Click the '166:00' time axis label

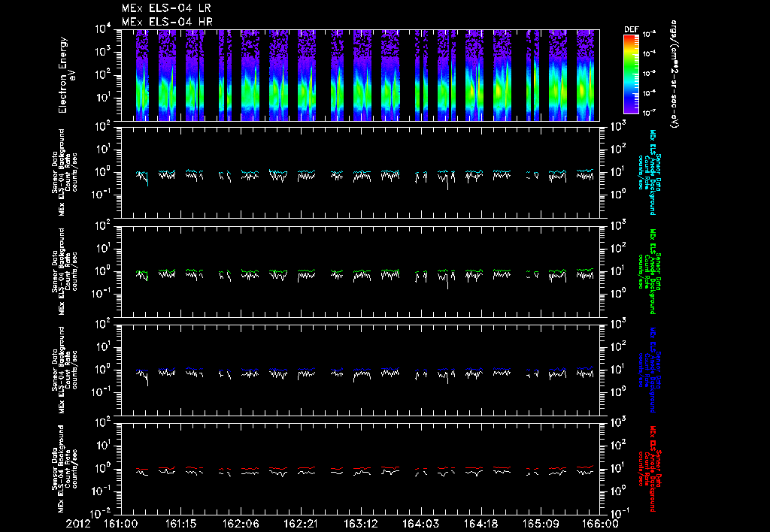pyautogui.click(x=601, y=524)
